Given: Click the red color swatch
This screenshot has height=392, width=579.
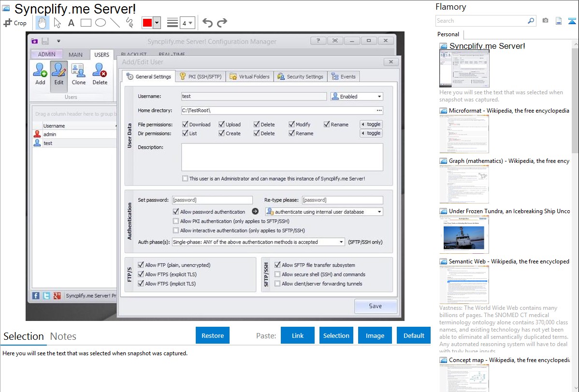Looking at the screenshot, I should point(147,23).
